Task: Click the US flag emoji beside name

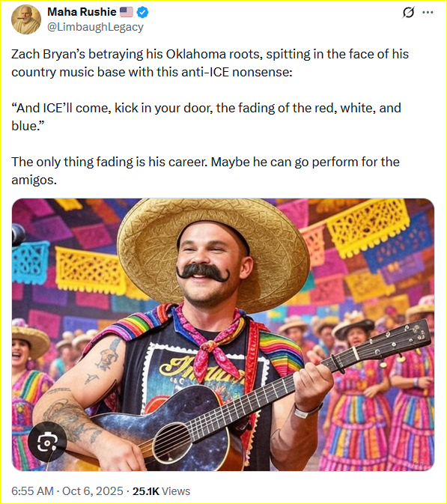Action: [x=127, y=12]
